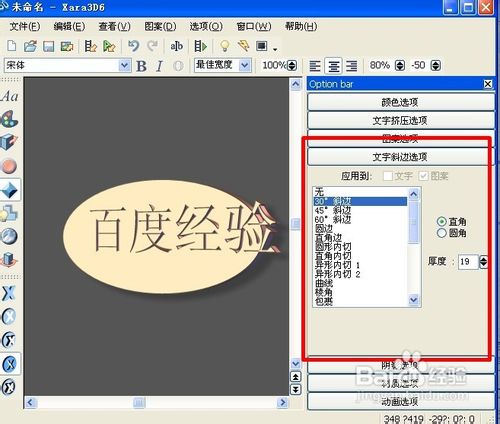Toggle bold text formatting
The height and width of the screenshot is (424, 500).
(x=142, y=66)
